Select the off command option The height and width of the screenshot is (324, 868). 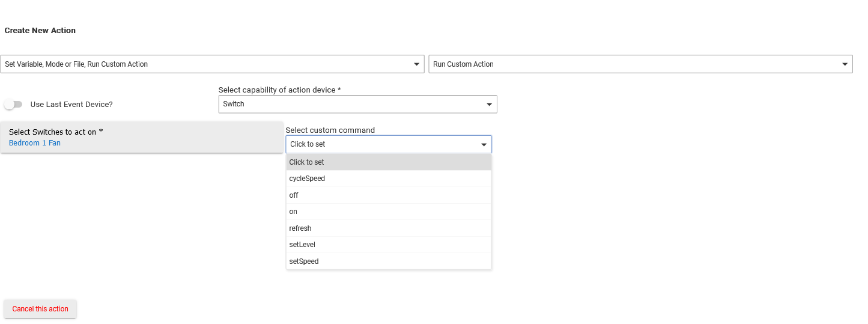pyautogui.click(x=294, y=195)
